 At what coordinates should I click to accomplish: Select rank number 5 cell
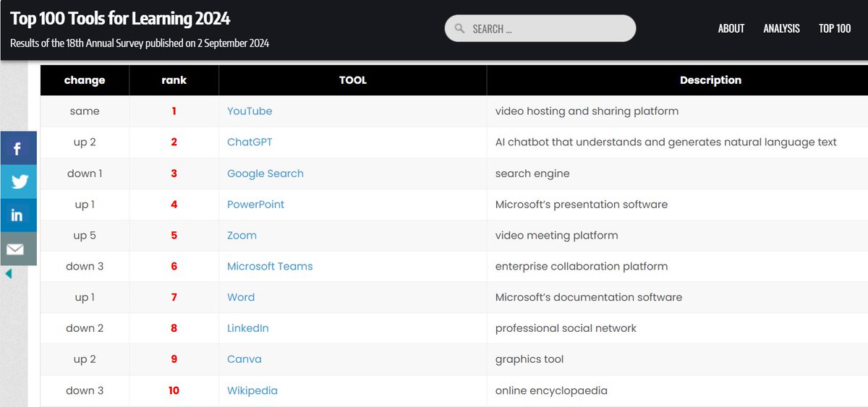pos(174,236)
